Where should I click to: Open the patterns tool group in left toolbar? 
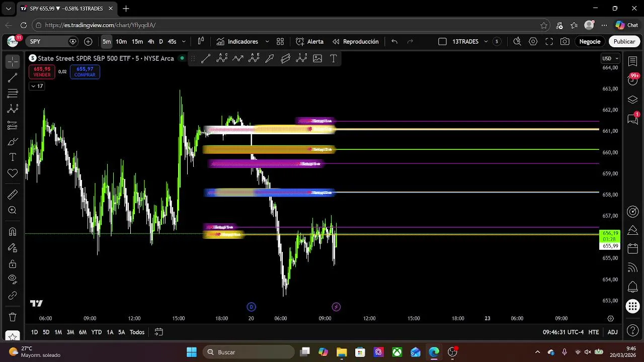click(13, 109)
